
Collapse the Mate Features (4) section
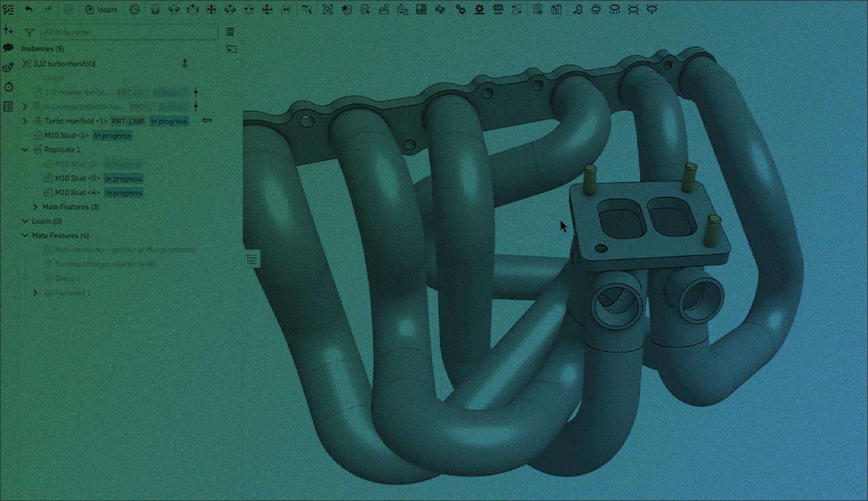coord(25,235)
